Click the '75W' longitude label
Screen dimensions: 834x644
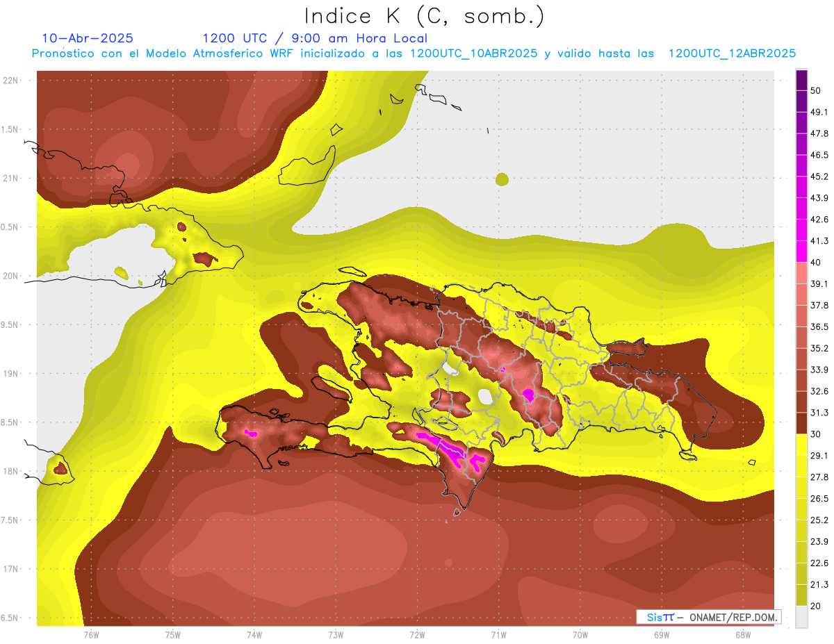(x=173, y=635)
